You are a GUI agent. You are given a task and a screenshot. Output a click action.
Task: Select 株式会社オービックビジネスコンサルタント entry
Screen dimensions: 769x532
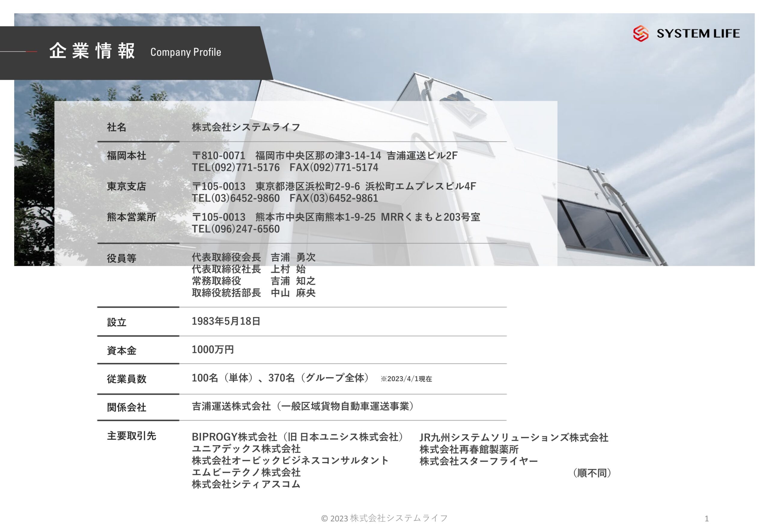pos(290,460)
